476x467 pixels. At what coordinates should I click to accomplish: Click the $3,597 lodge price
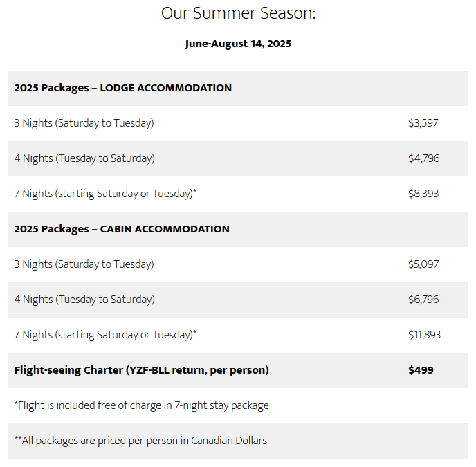pyautogui.click(x=423, y=123)
